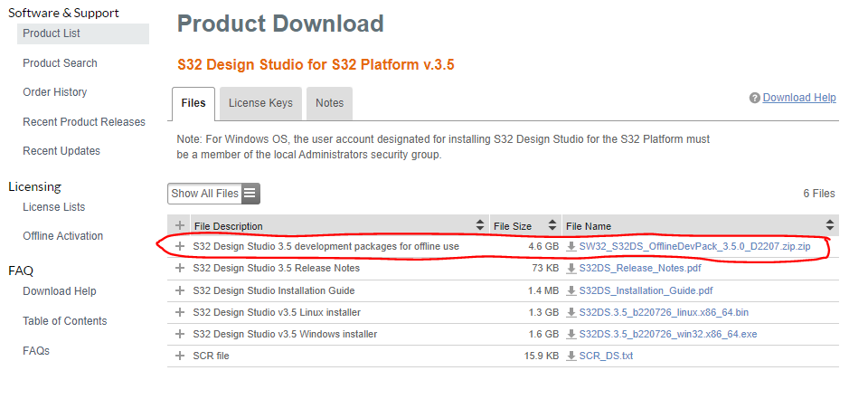This screenshot has height=399, width=868.
Task: Click download icon beside SCR_DS.txt
Action: click(x=571, y=356)
